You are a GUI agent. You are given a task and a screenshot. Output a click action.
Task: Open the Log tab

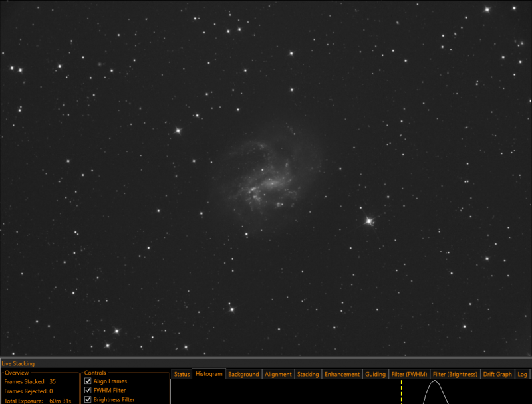pos(522,374)
